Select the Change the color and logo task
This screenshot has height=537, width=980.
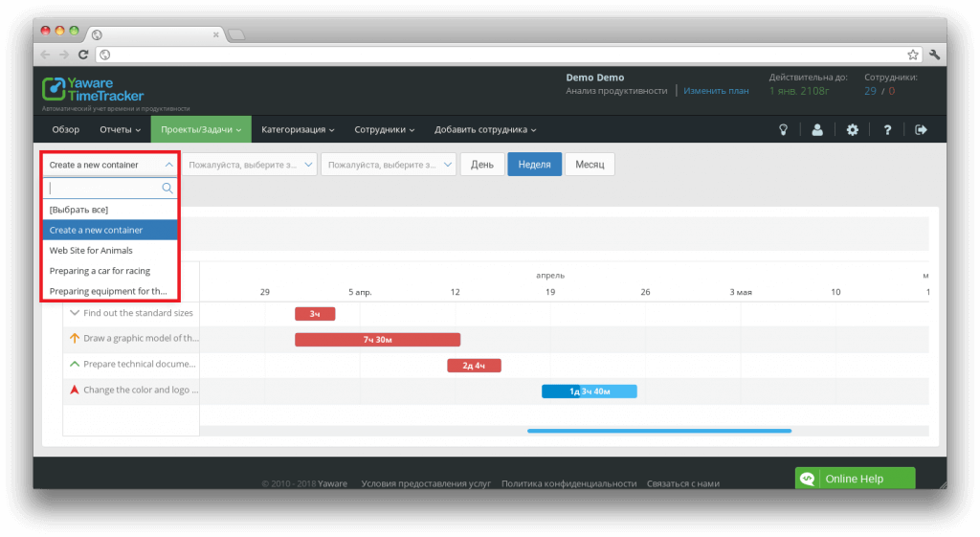point(141,390)
